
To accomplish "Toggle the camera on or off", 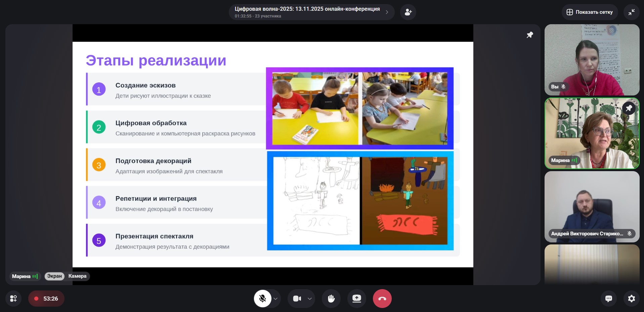I will 297,299.
